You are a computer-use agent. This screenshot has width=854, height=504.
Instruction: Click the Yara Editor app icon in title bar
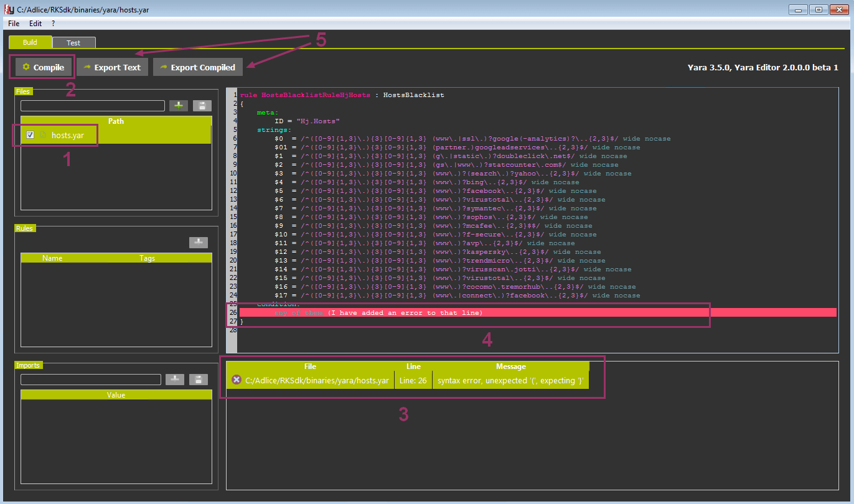tap(9, 9)
